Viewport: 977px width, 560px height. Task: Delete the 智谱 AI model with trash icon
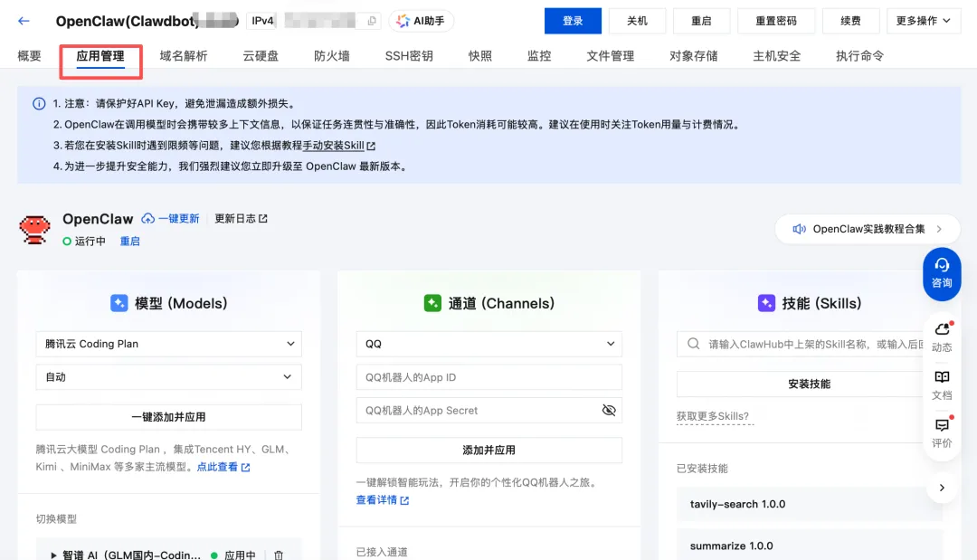tap(279, 555)
